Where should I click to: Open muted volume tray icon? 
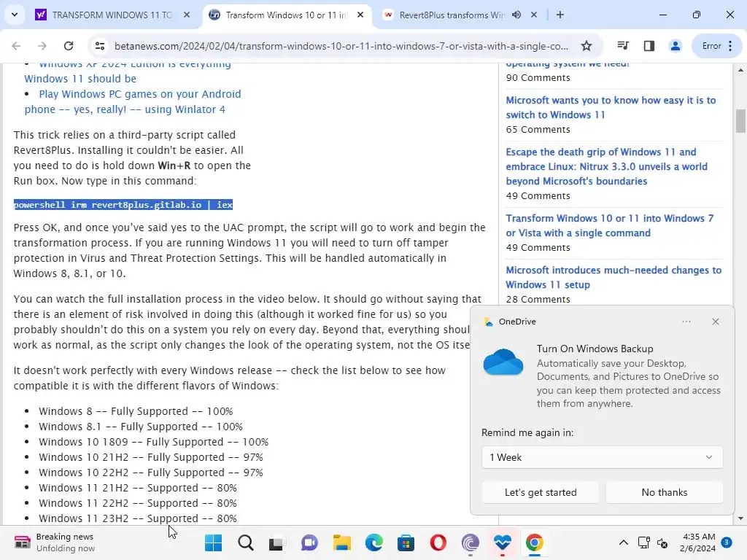[662, 542]
